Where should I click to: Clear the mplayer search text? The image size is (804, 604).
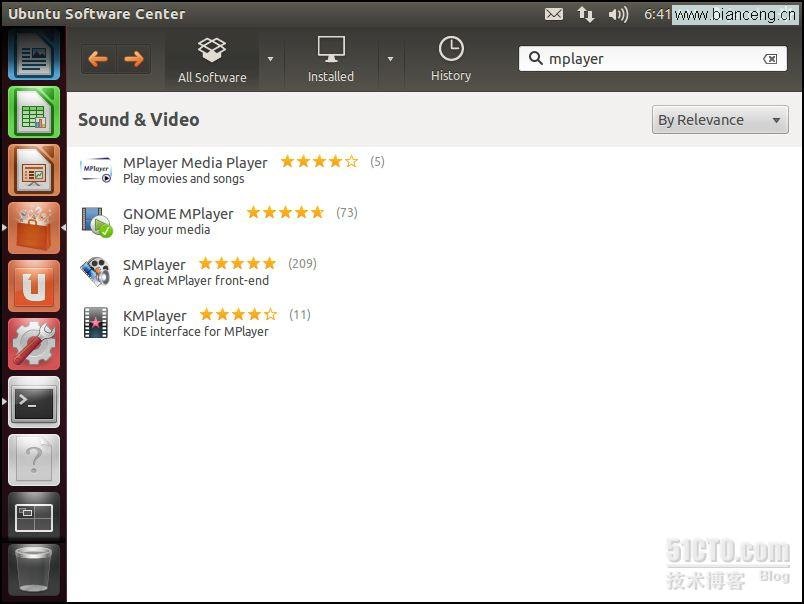[770, 59]
